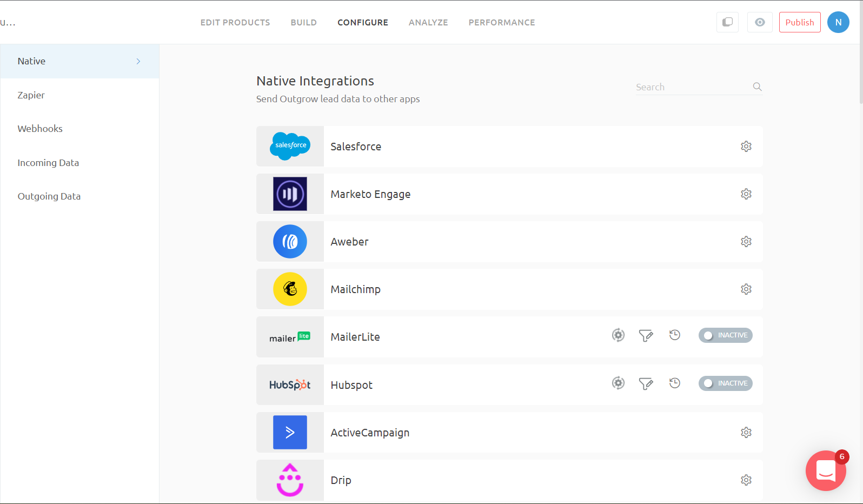
Task: Click the Native Integrations heading
Action: click(315, 81)
